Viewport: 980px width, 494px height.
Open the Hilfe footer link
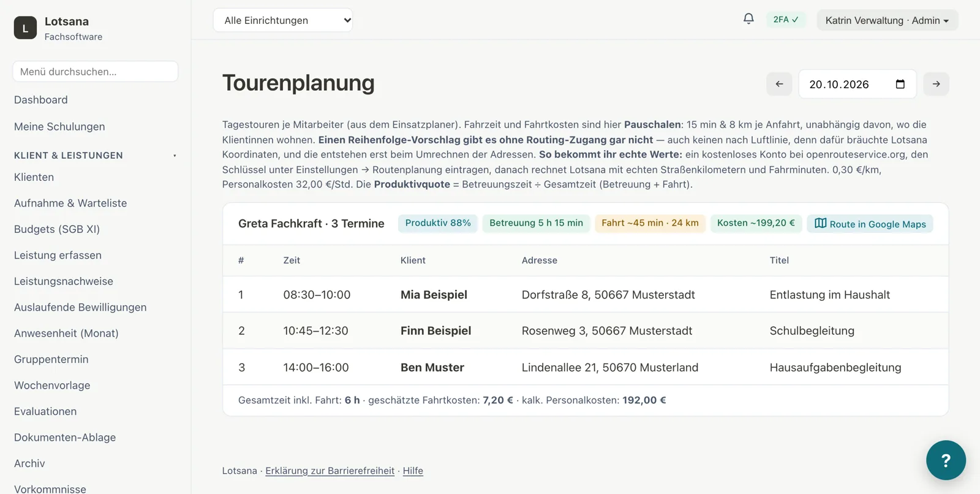(x=413, y=471)
